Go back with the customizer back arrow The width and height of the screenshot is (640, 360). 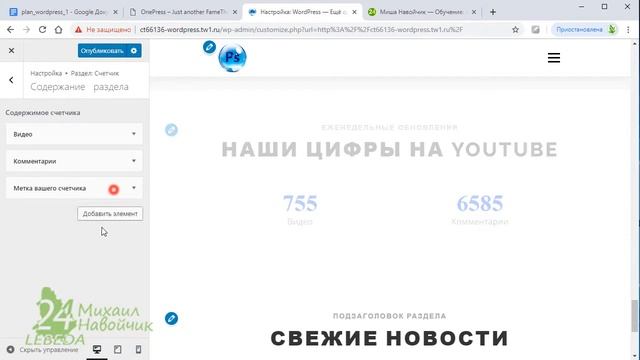pos(11,80)
